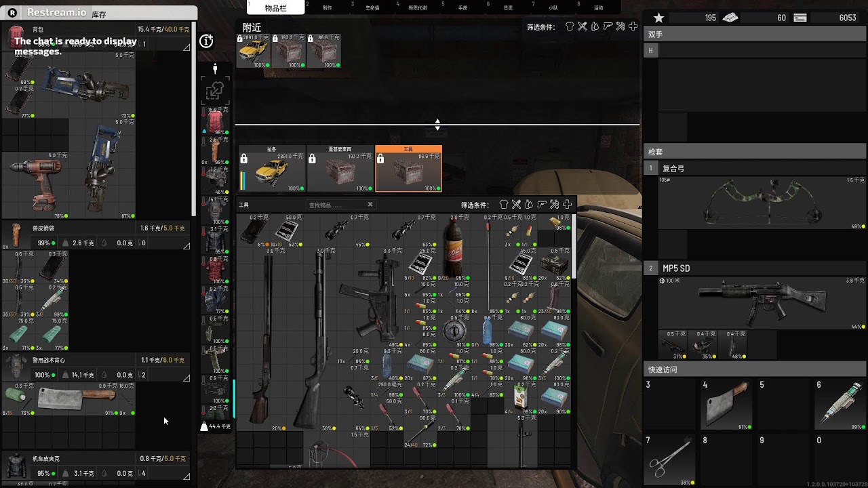Screen dimensions: 868x488
Task: Click the 44.4 千克 total weight readout
Action: coord(215,426)
